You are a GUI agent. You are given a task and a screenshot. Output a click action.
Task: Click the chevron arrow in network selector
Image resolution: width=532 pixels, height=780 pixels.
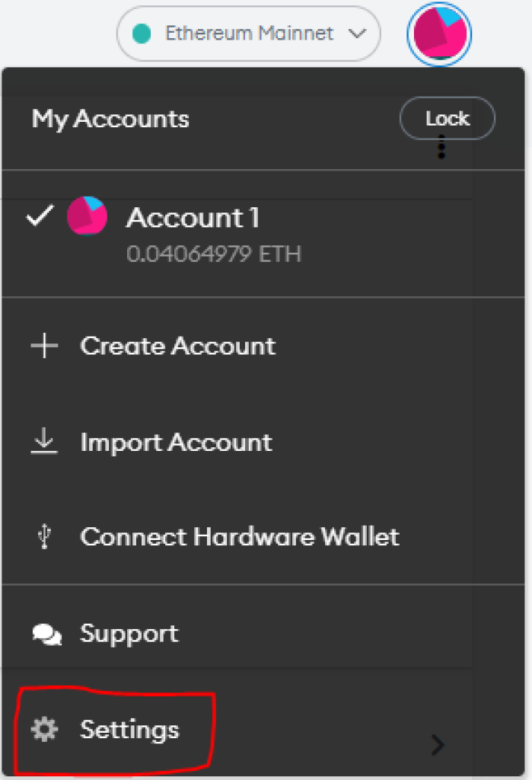click(357, 34)
